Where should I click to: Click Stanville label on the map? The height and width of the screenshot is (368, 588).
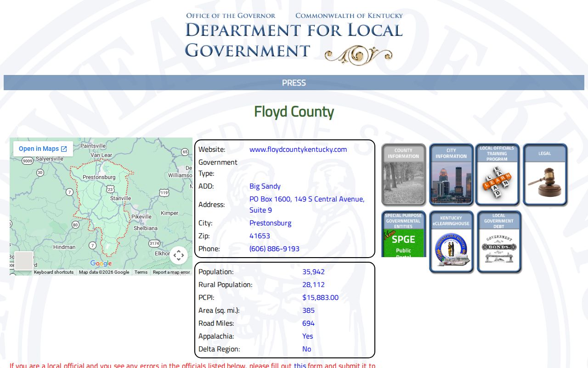pyautogui.click(x=120, y=198)
